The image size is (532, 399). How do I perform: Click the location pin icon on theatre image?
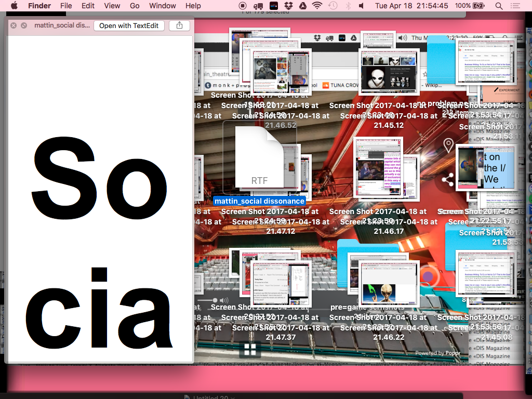pos(448,145)
